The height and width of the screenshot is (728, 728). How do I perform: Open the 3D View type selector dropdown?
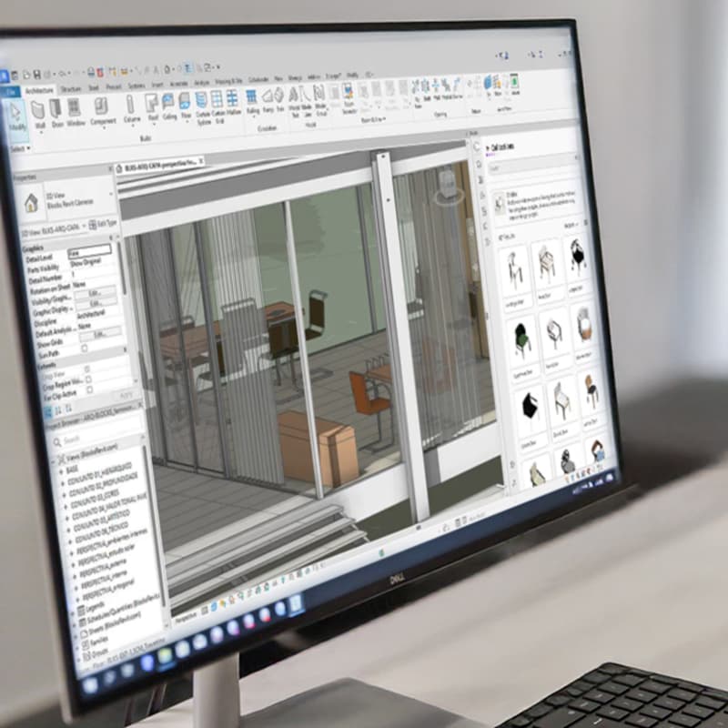coord(111,194)
